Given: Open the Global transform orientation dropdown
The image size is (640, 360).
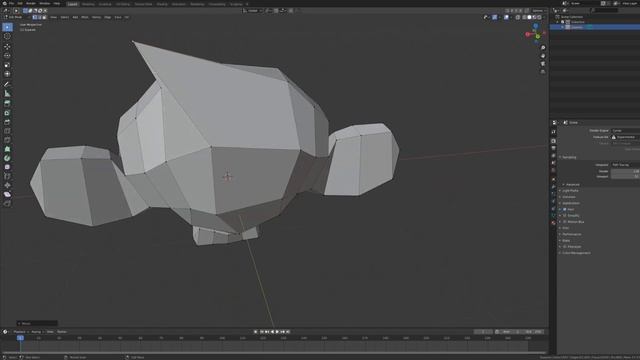Looking at the screenshot, I should (253, 11).
